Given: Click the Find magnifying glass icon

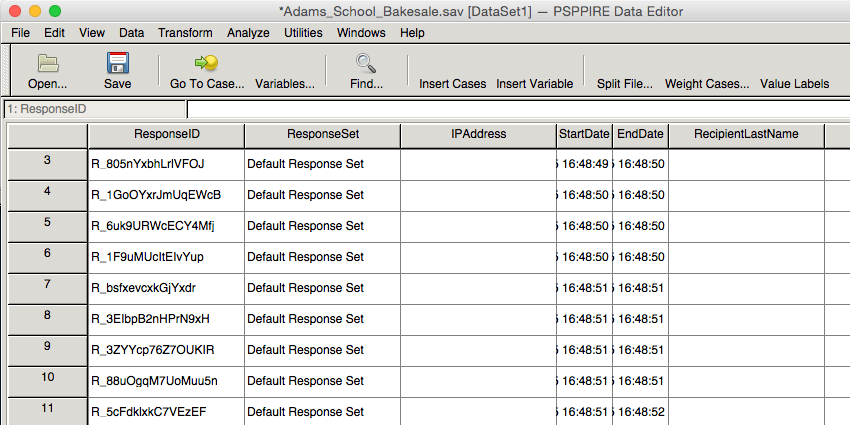Looking at the screenshot, I should (x=366, y=63).
